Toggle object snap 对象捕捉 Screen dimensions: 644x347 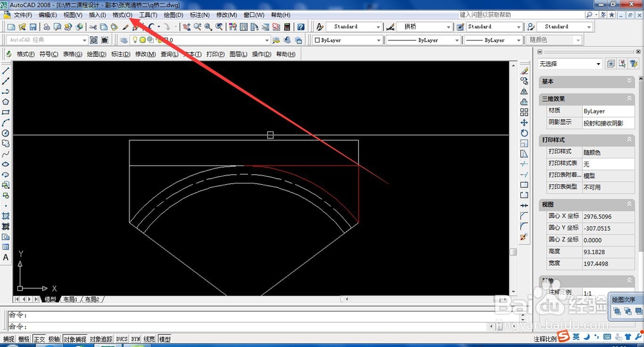click(x=75, y=339)
